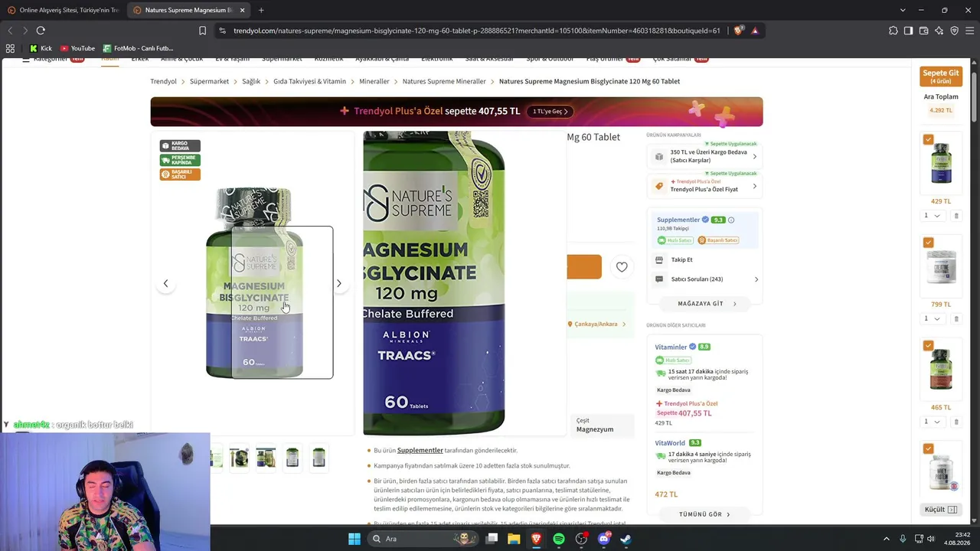Expand the Trendyol Plus'a Özel Fiyat campaign

(x=704, y=186)
